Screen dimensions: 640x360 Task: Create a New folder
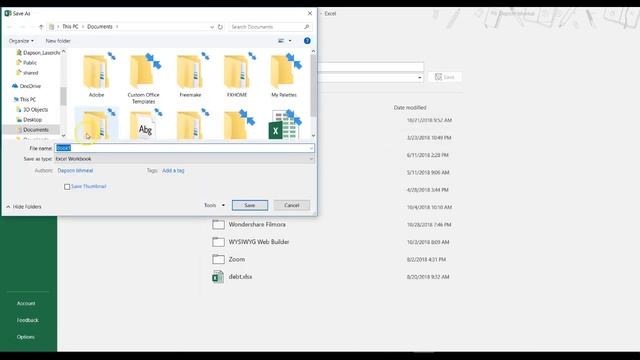point(58,41)
